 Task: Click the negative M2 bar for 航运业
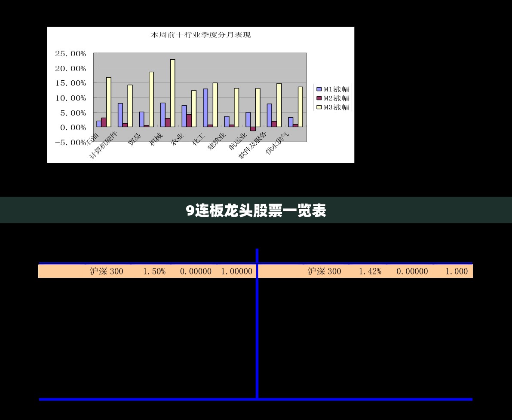(253, 129)
